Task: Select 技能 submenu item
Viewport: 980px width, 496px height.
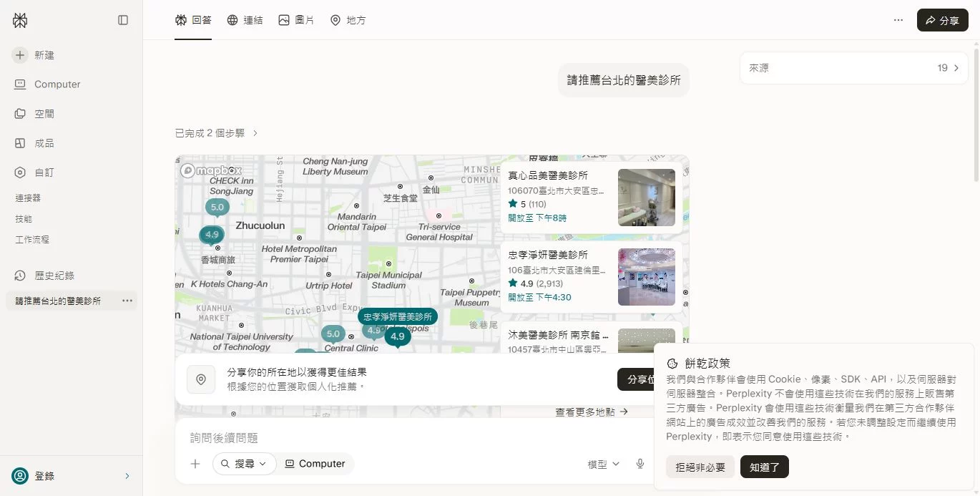Action: (24, 219)
